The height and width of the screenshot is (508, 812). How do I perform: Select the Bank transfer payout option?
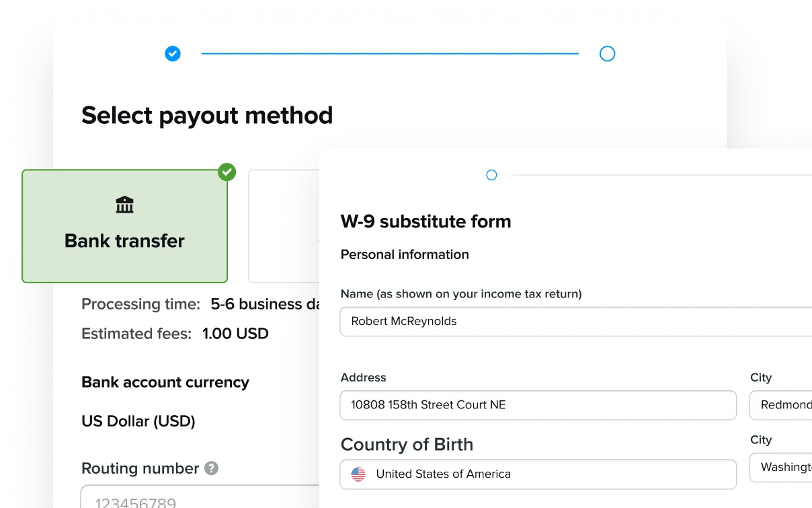[x=125, y=226]
